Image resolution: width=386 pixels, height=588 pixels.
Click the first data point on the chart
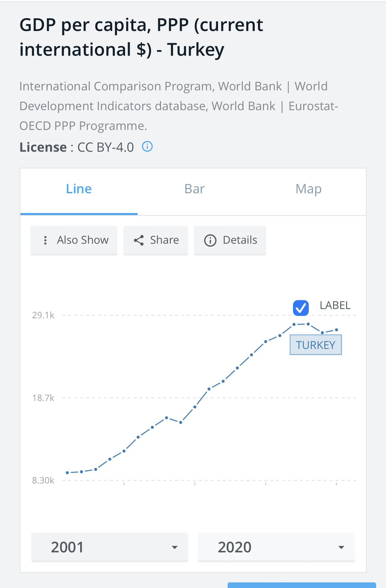67,473
